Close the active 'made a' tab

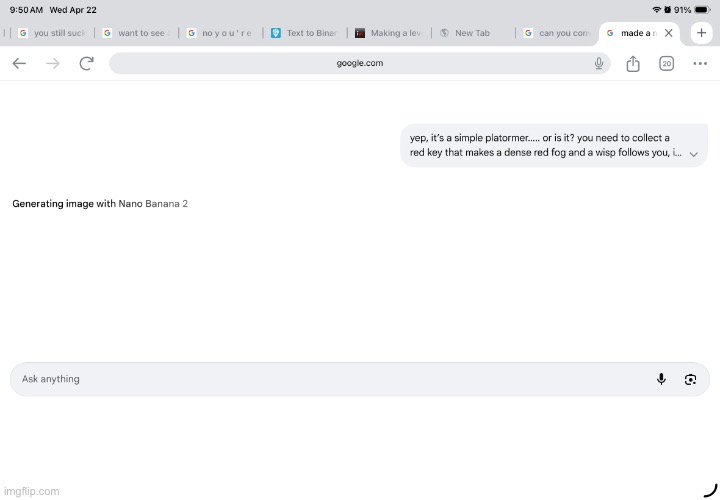click(669, 33)
